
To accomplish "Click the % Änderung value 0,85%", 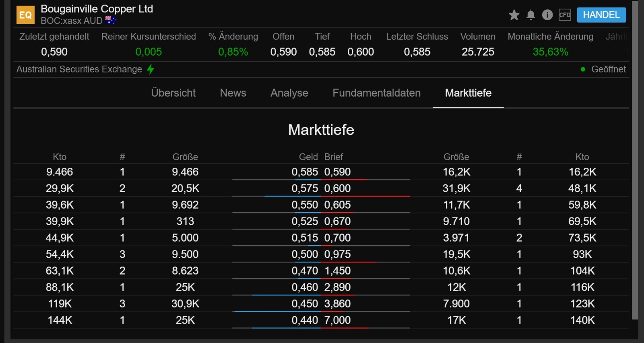I will coord(233,52).
